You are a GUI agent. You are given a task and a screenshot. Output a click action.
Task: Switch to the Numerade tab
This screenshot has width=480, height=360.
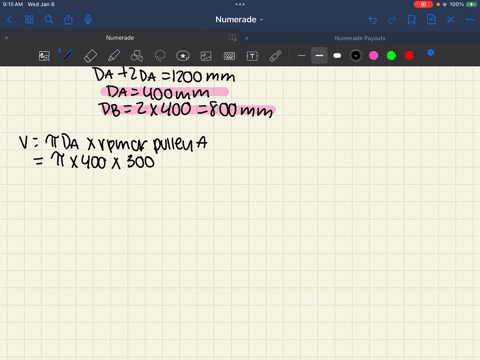(120, 38)
